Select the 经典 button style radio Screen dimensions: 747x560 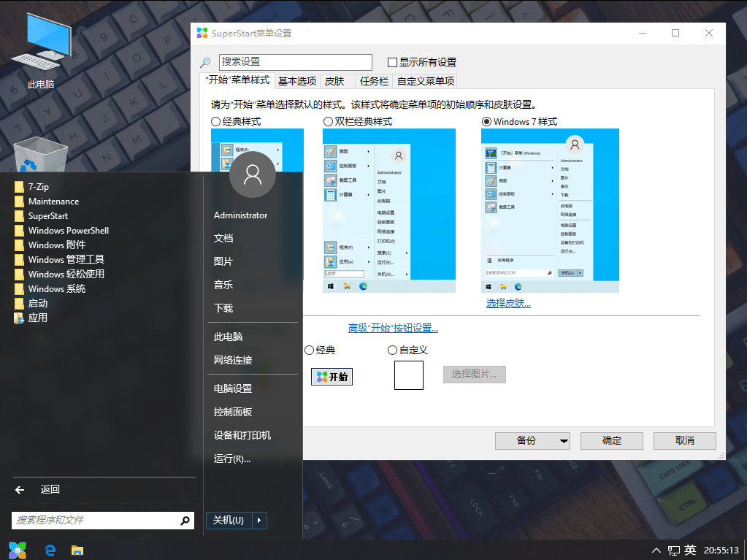point(309,350)
